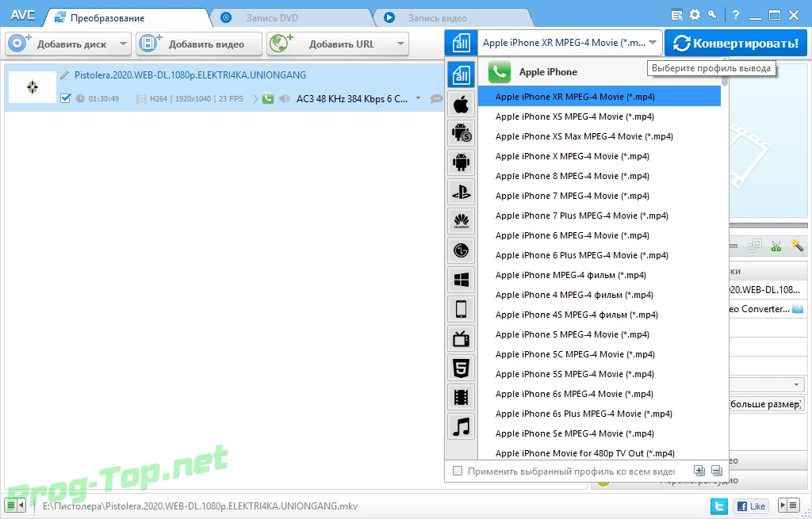Click the Pistolera file name text
The width and height of the screenshot is (812, 519).
190,75
